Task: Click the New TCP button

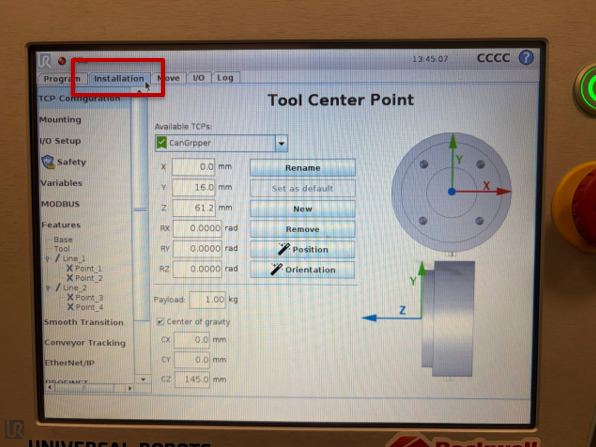Action: 303,209
